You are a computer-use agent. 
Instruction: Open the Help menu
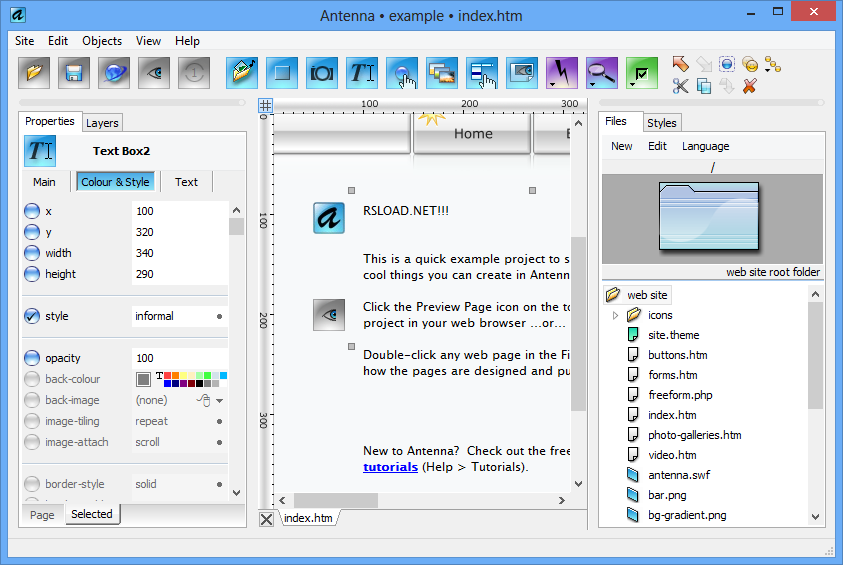(x=187, y=41)
